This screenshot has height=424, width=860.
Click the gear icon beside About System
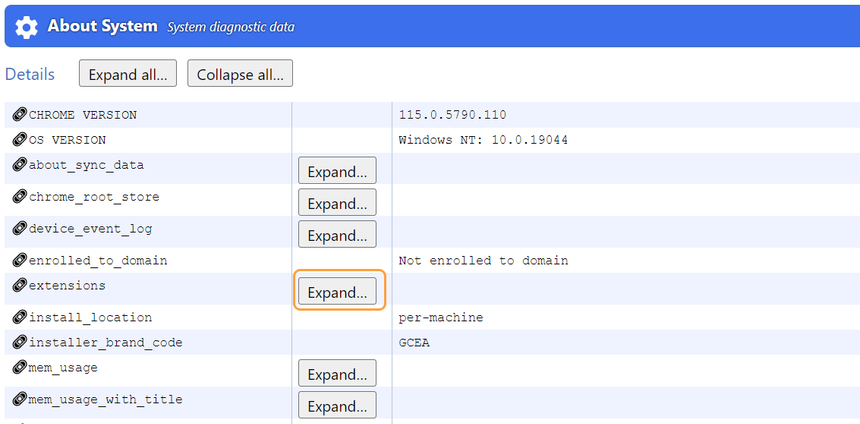coord(26,27)
